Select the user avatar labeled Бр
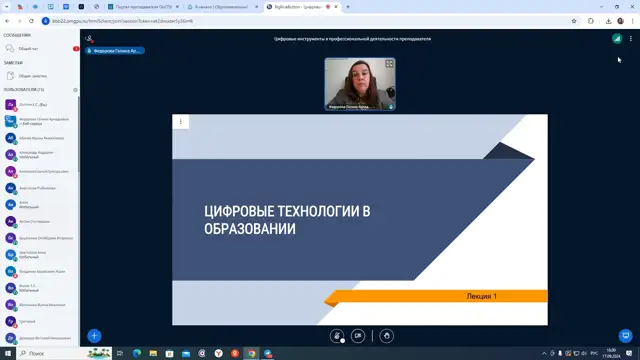Image resolution: width=640 pixels, height=360 pixels. 11,255
